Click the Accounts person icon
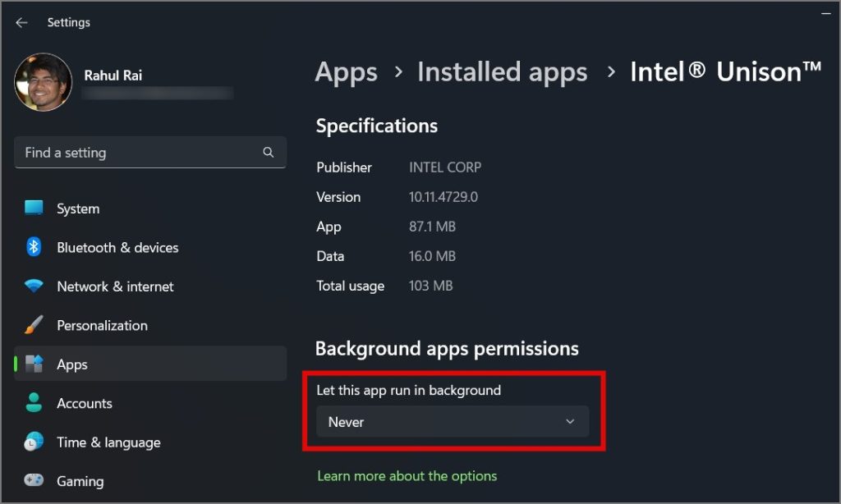Image resolution: width=841 pixels, height=504 pixels. [34, 403]
